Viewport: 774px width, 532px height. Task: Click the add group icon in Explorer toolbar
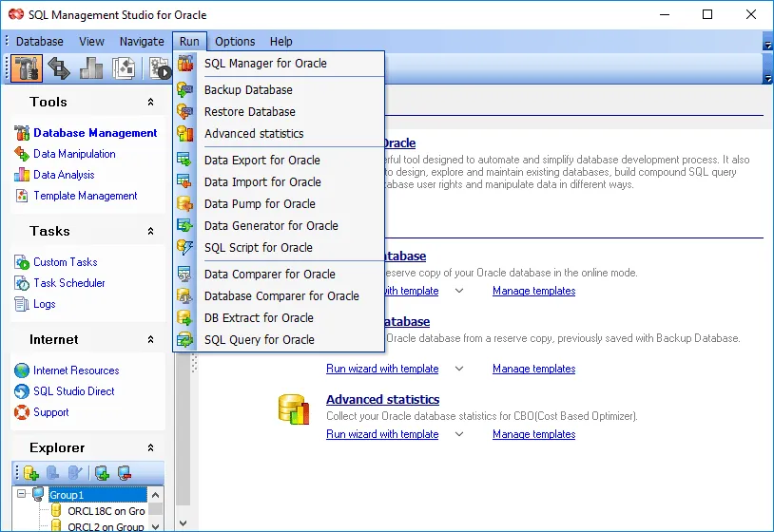pos(102,473)
